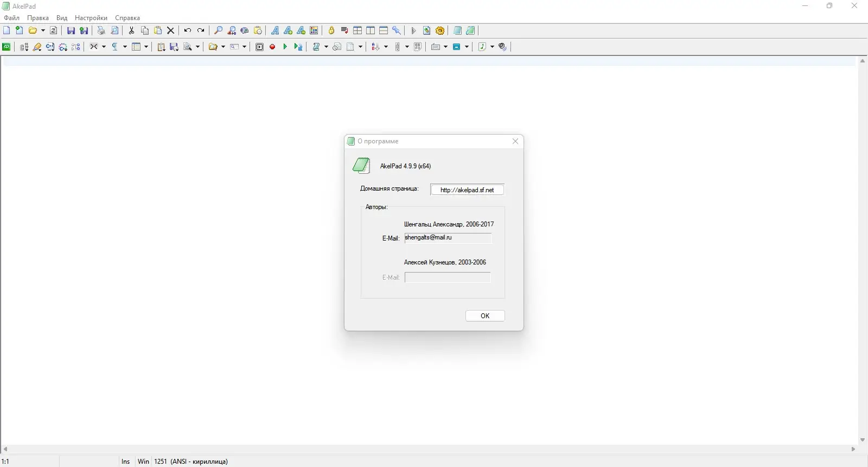Delete selection with the black X icon
The height and width of the screenshot is (467, 868).
coord(171,30)
